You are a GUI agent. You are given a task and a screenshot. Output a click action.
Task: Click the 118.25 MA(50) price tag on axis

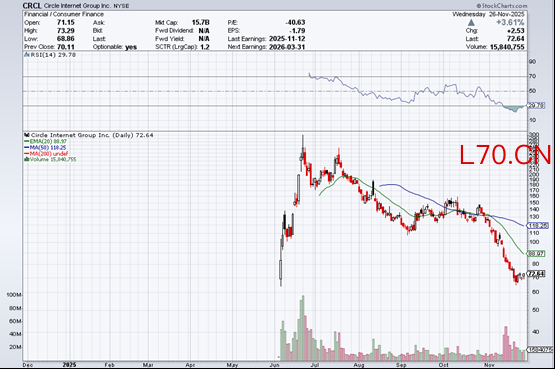pos(538,225)
